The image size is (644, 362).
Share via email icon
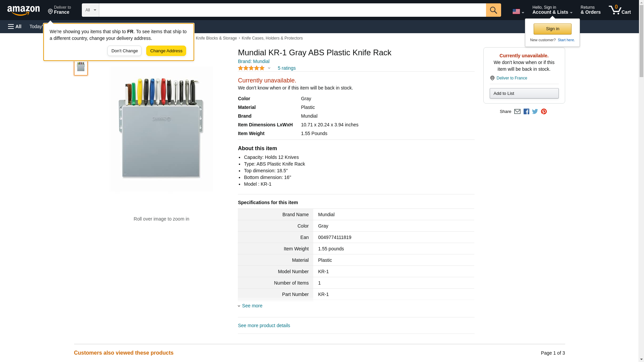pyautogui.click(x=517, y=112)
